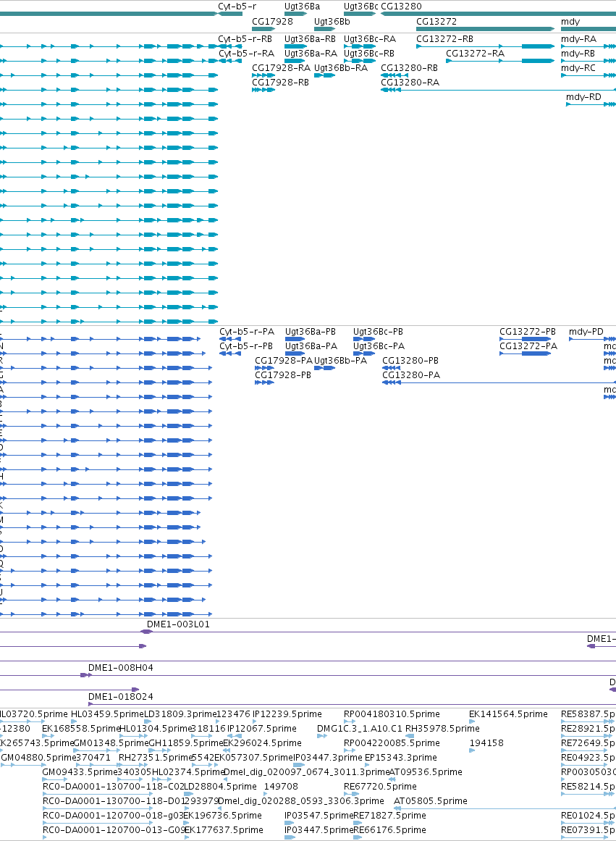Click the CG13280-RA transcript label

tap(410, 83)
